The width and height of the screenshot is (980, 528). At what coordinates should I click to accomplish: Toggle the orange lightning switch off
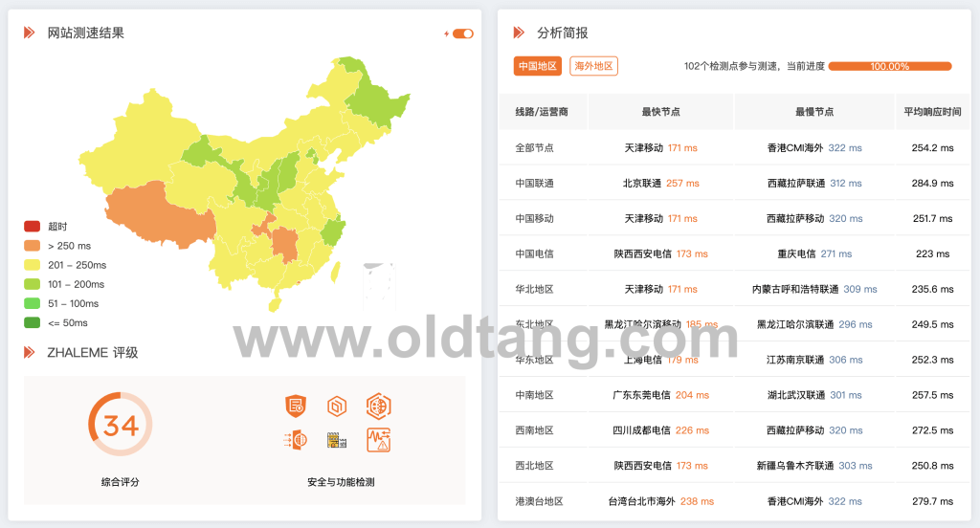click(x=463, y=33)
